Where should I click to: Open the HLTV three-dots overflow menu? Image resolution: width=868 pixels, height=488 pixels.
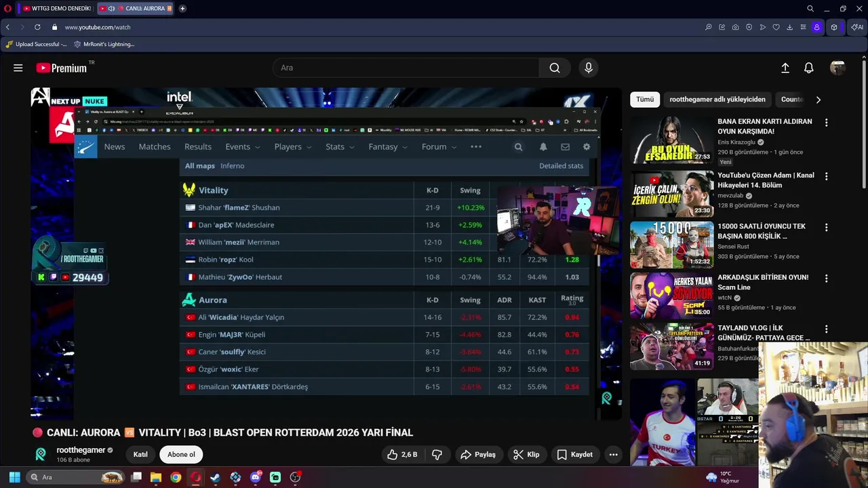coord(476,147)
